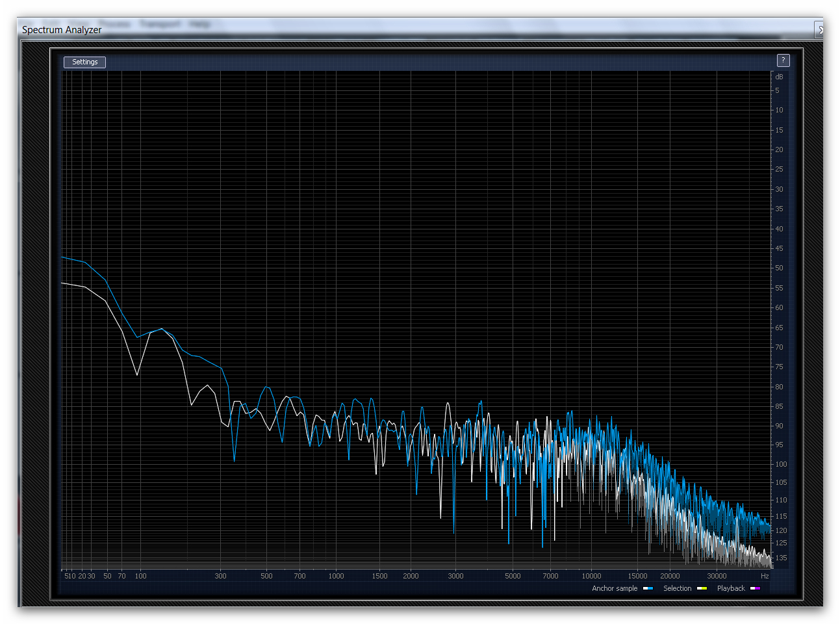The height and width of the screenshot is (624, 840).
Task: Select the Anchor sample legend label
Action: 615,589
